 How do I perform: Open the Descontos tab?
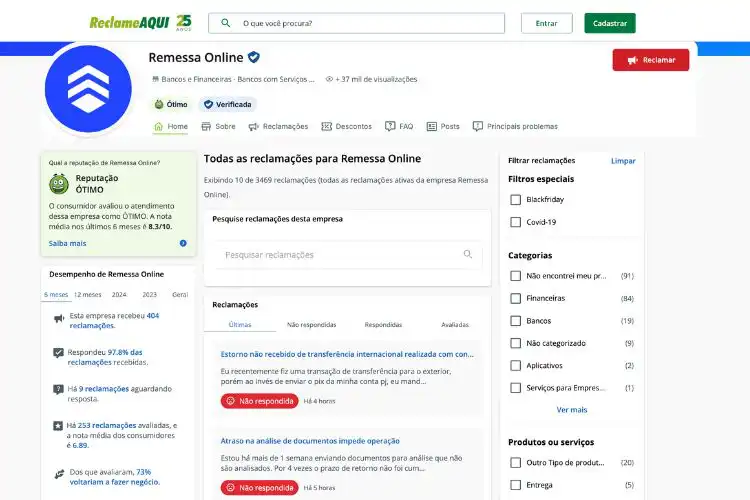tap(347, 126)
